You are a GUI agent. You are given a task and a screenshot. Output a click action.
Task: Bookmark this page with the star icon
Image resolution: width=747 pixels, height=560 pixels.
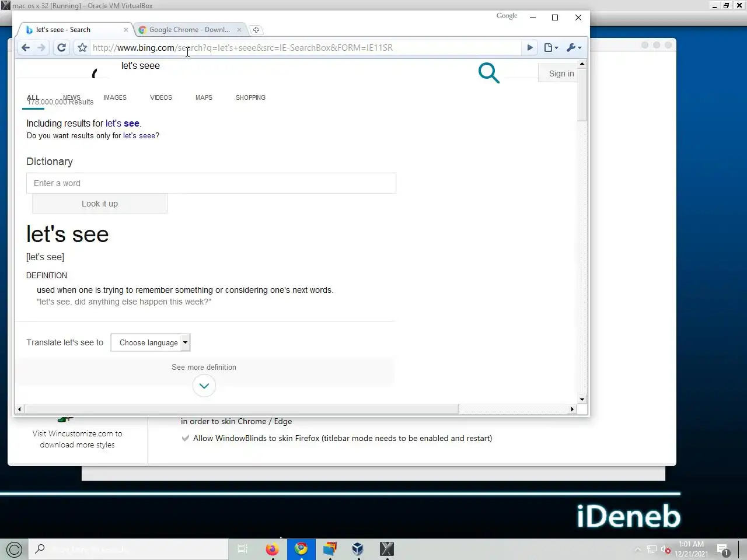coord(82,48)
